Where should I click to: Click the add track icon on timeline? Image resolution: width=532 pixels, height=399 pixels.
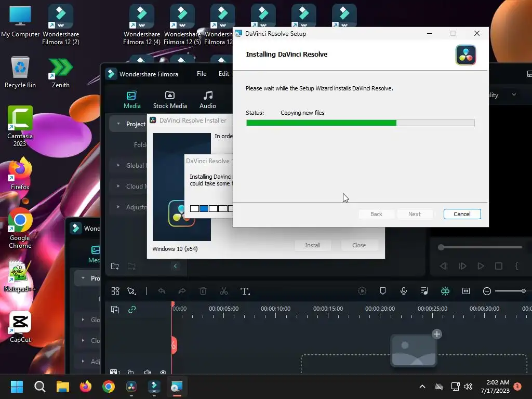tap(115, 310)
